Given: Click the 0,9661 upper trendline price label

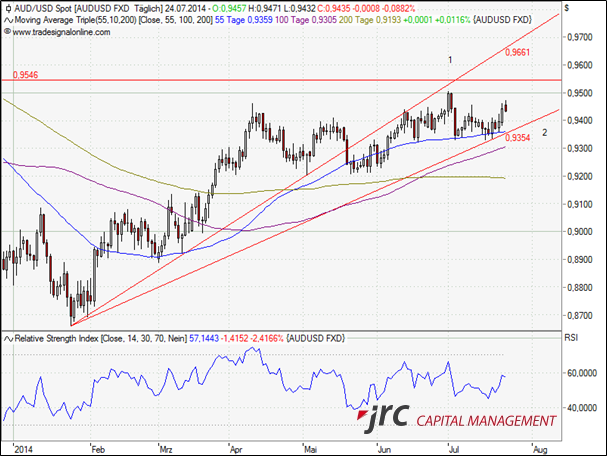Looking at the screenshot, I should [519, 51].
